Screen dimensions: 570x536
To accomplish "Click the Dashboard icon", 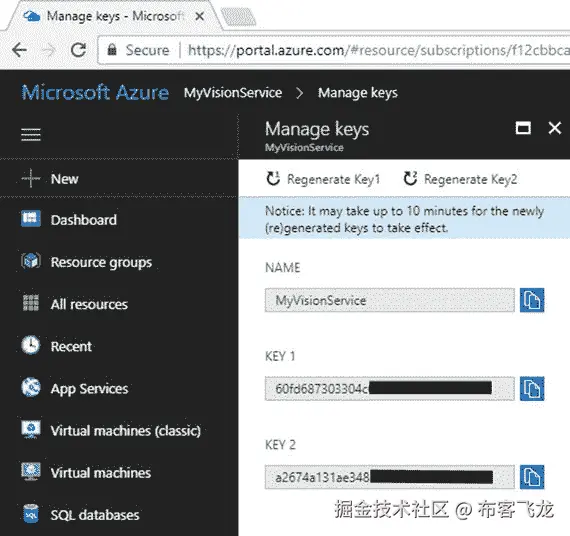I will (31, 219).
